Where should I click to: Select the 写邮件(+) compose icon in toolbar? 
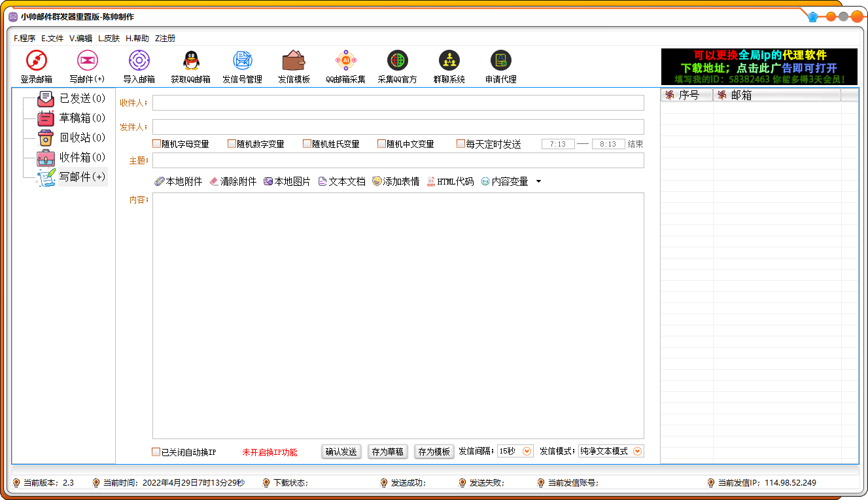[87, 65]
